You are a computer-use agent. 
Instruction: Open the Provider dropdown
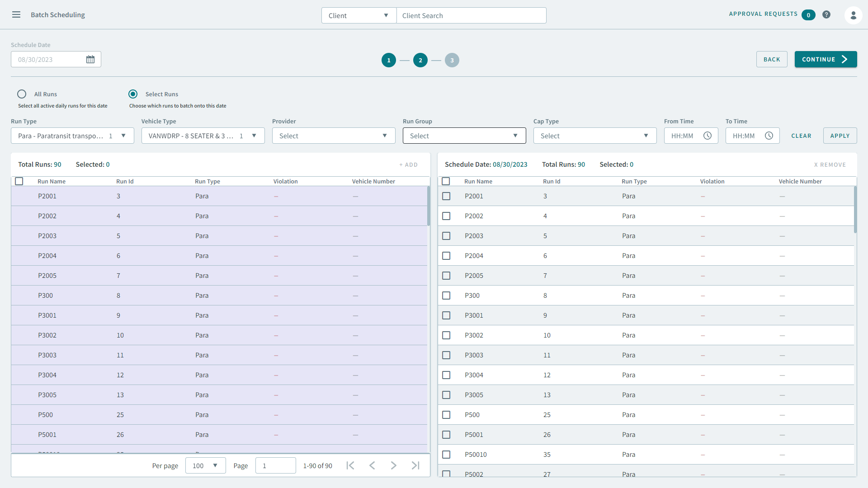click(333, 136)
